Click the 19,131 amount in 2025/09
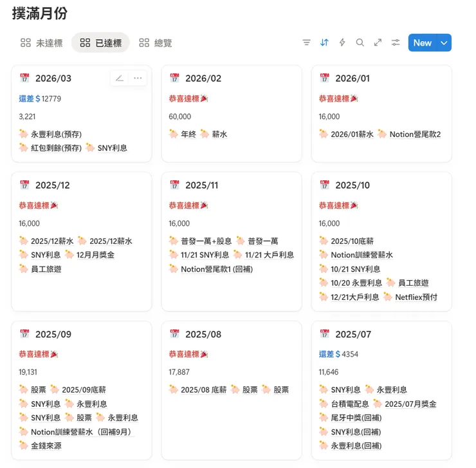This screenshot has height=468, width=476. tap(28, 372)
